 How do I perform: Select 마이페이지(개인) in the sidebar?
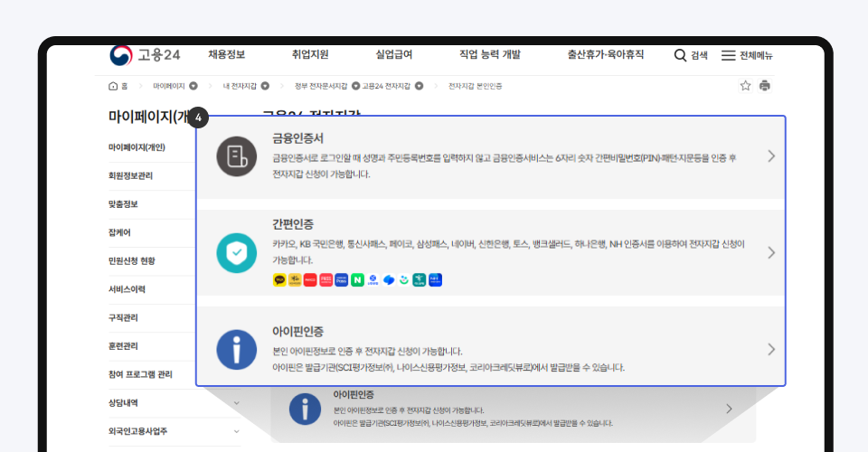[x=137, y=147]
